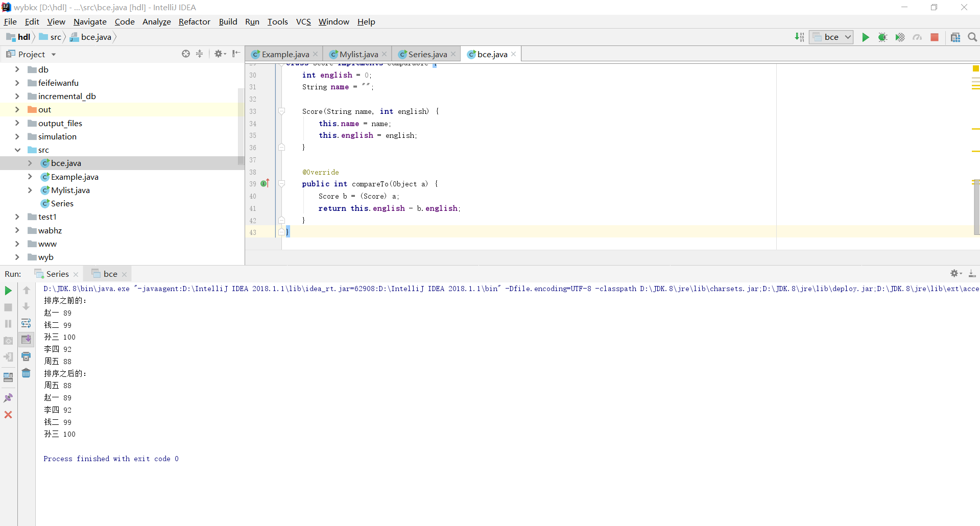Open Run panel gear settings
The image size is (980, 526).
[x=956, y=274]
